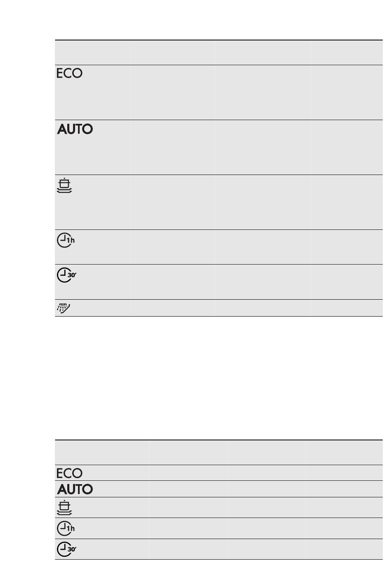
Task: Select the AUTO icon in the lower table
Action: coord(75,489)
